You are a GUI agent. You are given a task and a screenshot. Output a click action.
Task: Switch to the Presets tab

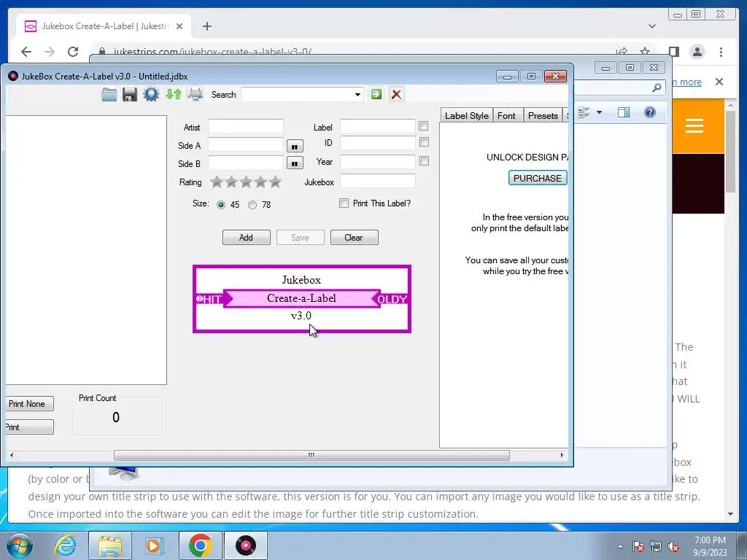(x=543, y=115)
